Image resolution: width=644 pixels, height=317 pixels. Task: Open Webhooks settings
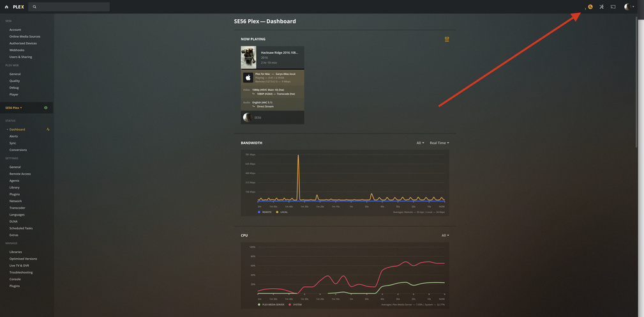click(x=17, y=50)
